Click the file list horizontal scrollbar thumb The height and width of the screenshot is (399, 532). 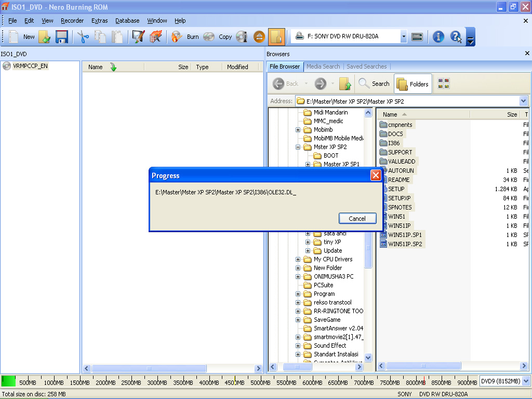pyautogui.click(x=423, y=366)
